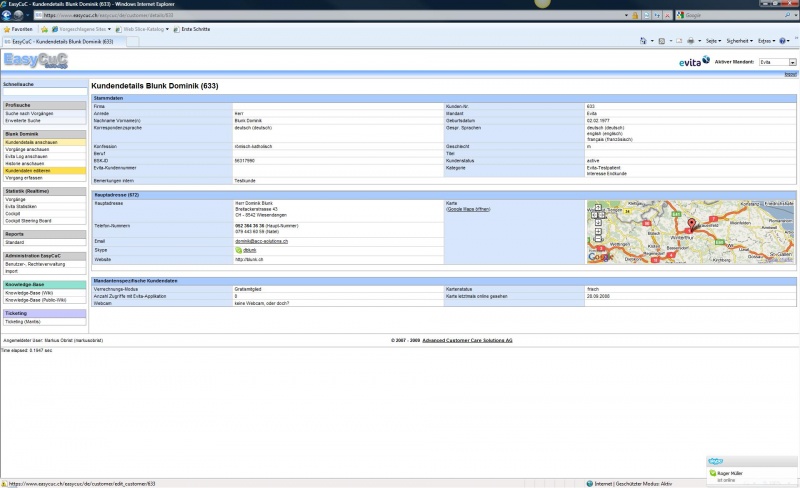Click the Google Maps öffnen link
This screenshot has width=800, height=488.
(x=468, y=209)
